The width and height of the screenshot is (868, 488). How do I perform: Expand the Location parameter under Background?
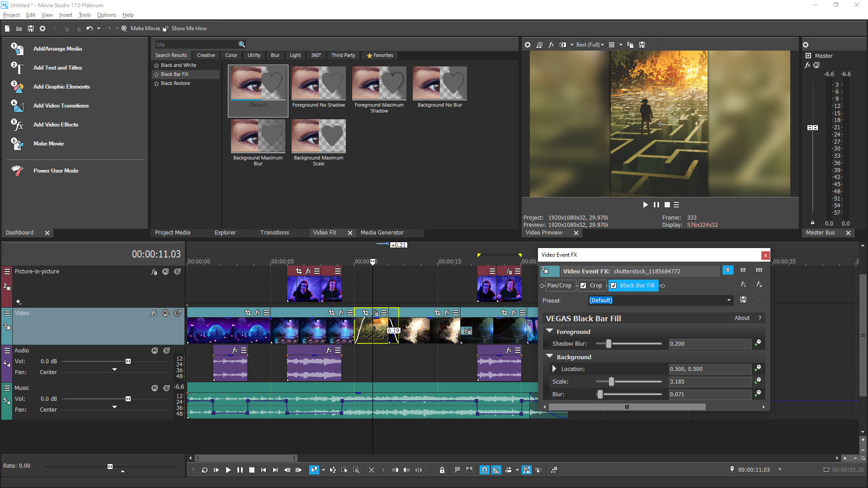coord(554,369)
